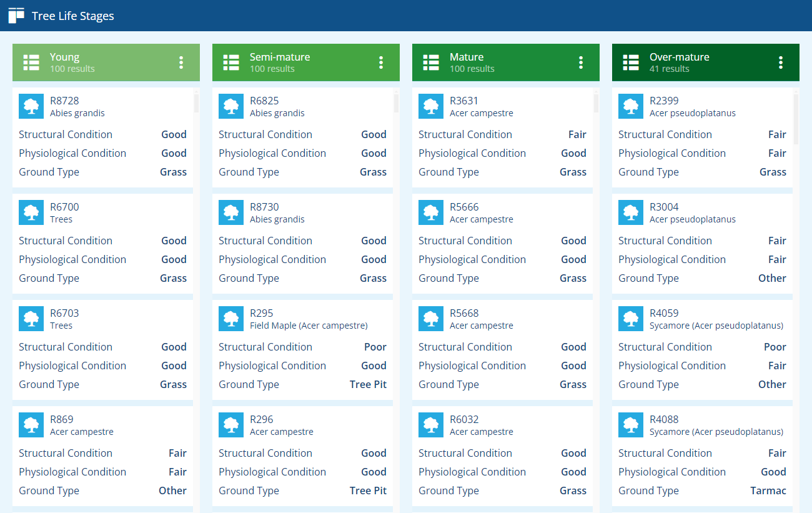Viewport: 812px width, 513px height.
Task: Click the tree icon on card R295
Action: click(x=231, y=319)
